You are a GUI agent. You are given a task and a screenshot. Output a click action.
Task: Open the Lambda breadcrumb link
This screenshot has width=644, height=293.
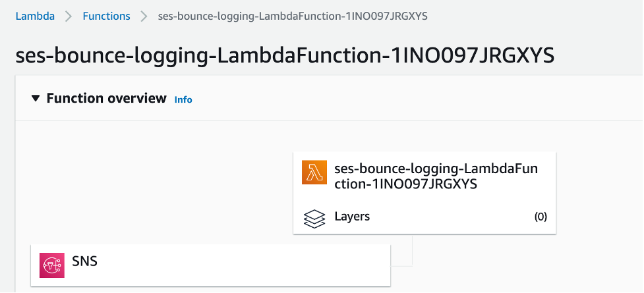pos(35,16)
